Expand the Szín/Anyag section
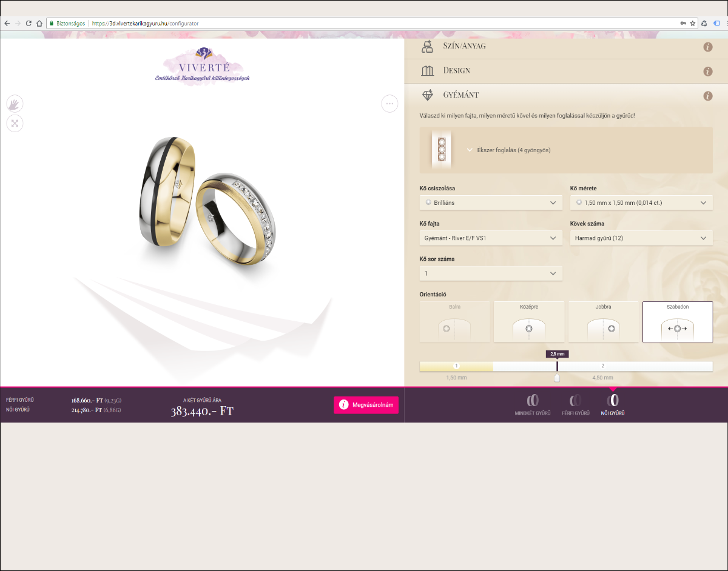 click(464, 46)
